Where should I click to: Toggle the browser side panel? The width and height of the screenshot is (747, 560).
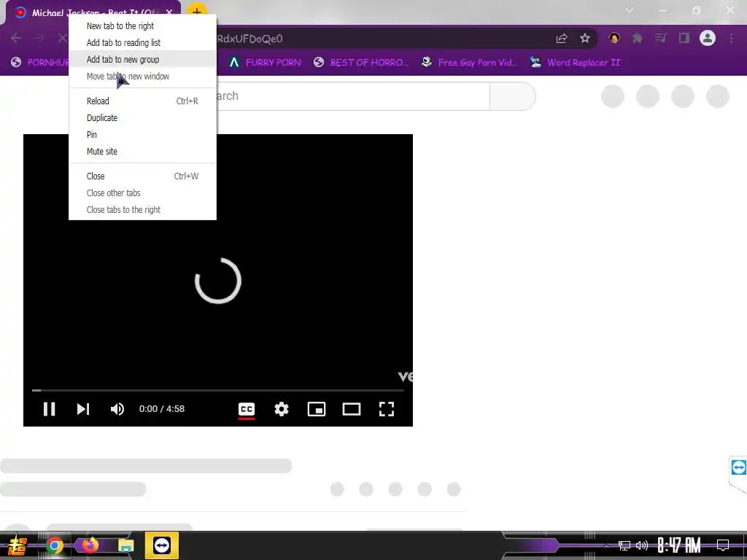point(684,38)
